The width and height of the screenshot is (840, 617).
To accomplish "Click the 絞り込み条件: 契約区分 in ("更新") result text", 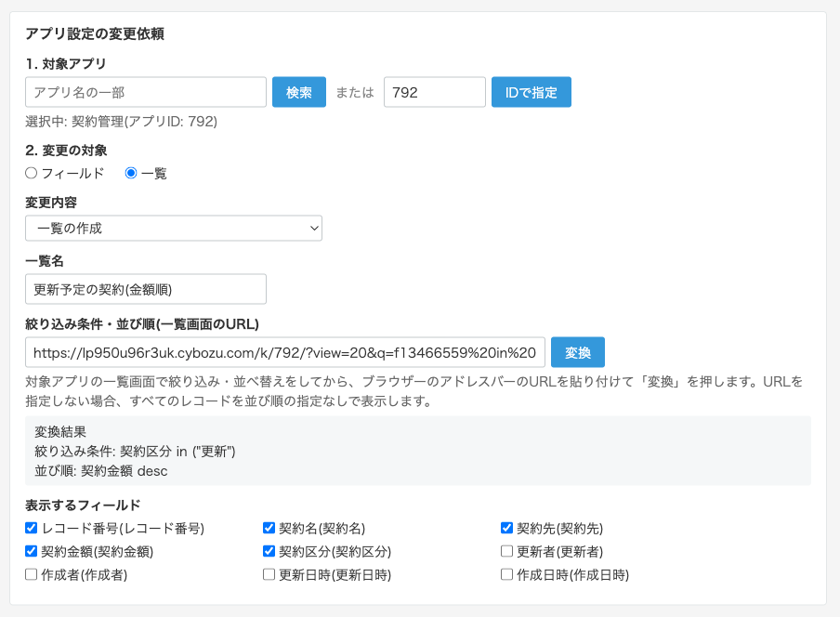I will (x=135, y=452).
